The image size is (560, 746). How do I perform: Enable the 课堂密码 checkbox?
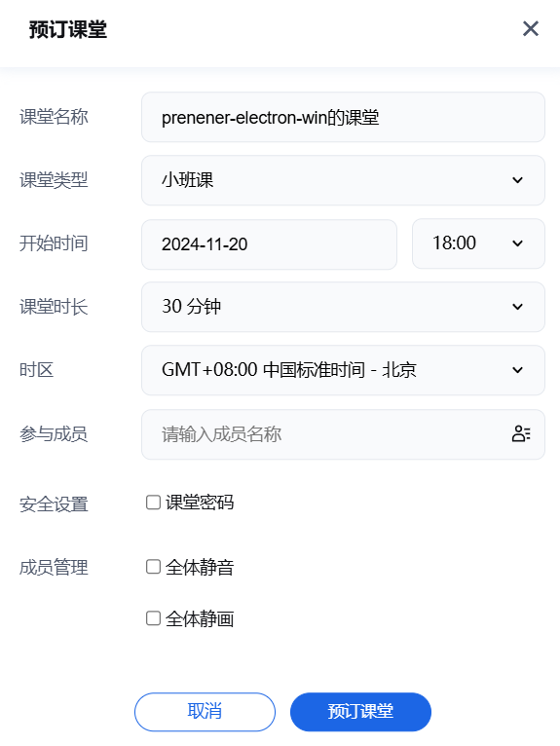tap(153, 503)
